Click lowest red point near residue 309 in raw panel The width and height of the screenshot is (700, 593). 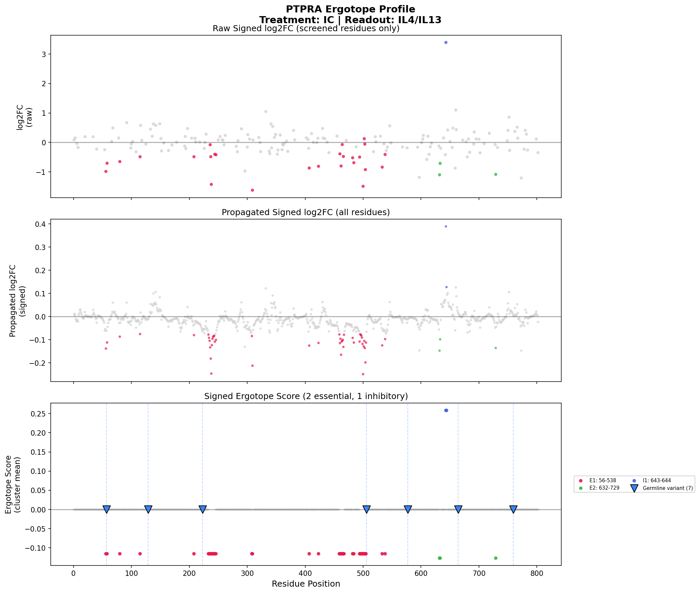tap(252, 190)
